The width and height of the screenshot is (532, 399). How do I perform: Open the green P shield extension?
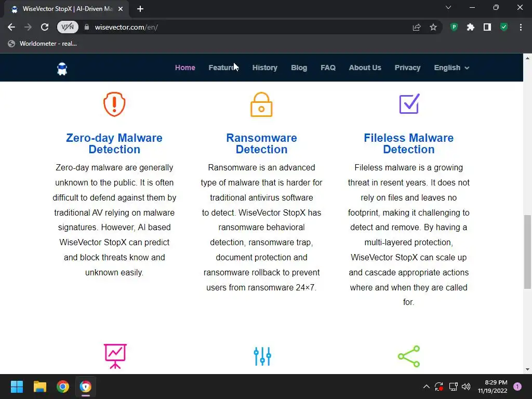click(x=454, y=27)
